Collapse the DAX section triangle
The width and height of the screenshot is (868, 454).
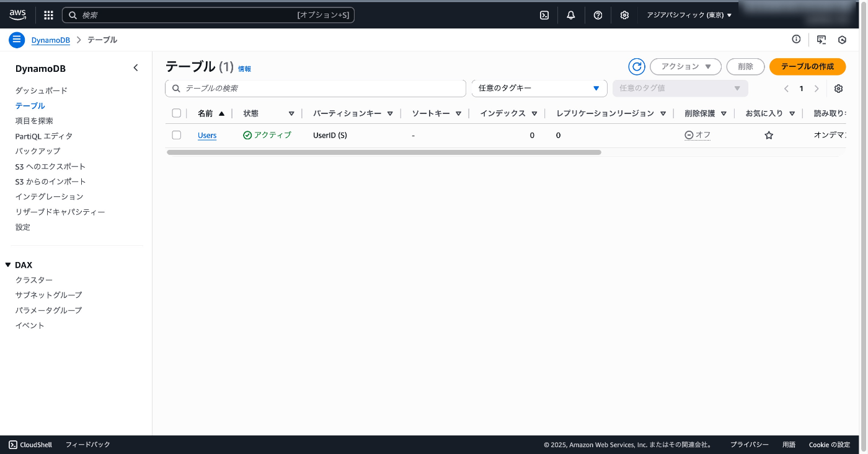tap(8, 265)
